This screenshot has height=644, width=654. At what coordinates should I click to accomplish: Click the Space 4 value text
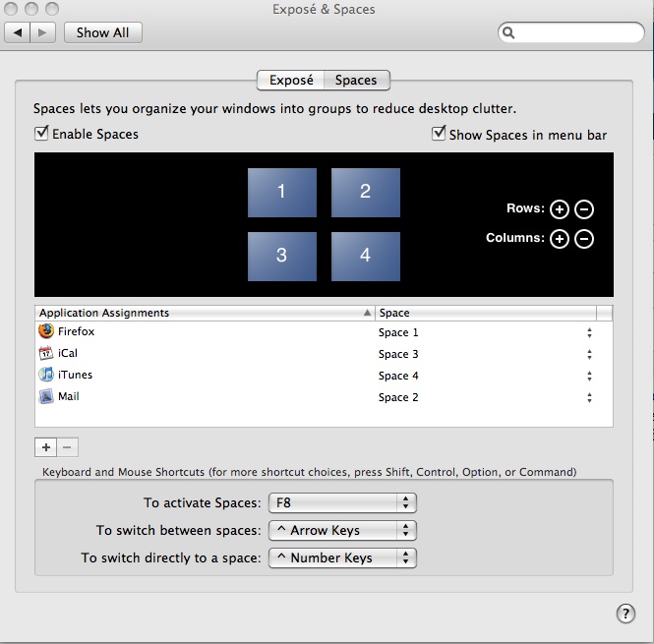(x=398, y=377)
